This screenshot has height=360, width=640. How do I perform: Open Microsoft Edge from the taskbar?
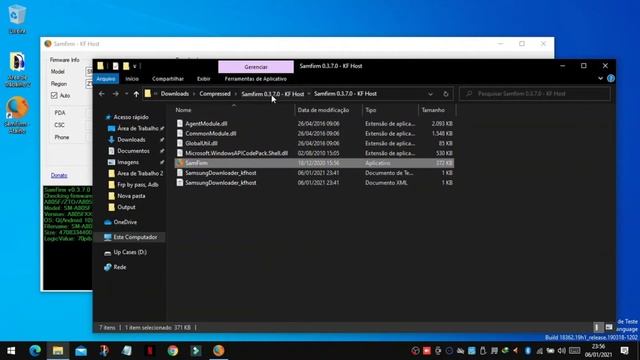coord(35,351)
